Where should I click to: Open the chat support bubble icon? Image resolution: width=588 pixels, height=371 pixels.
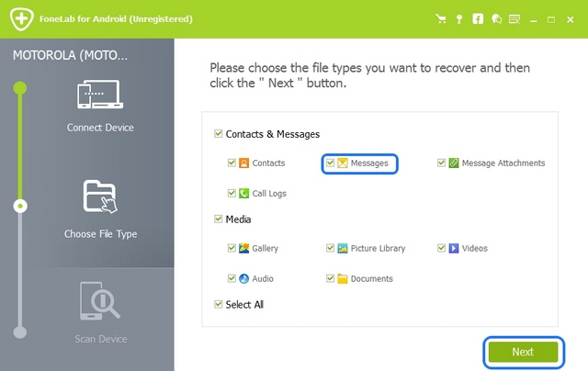(x=496, y=19)
